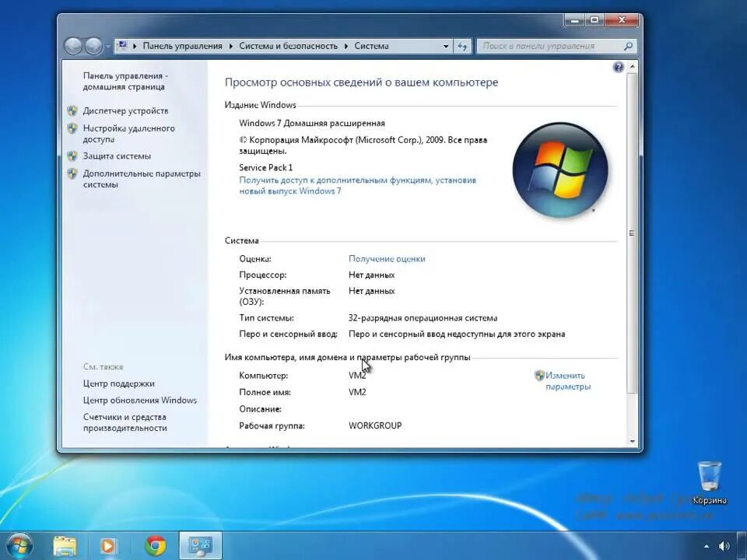Click the scrollbar down arrow
The width and height of the screenshot is (747, 560).
click(x=633, y=441)
